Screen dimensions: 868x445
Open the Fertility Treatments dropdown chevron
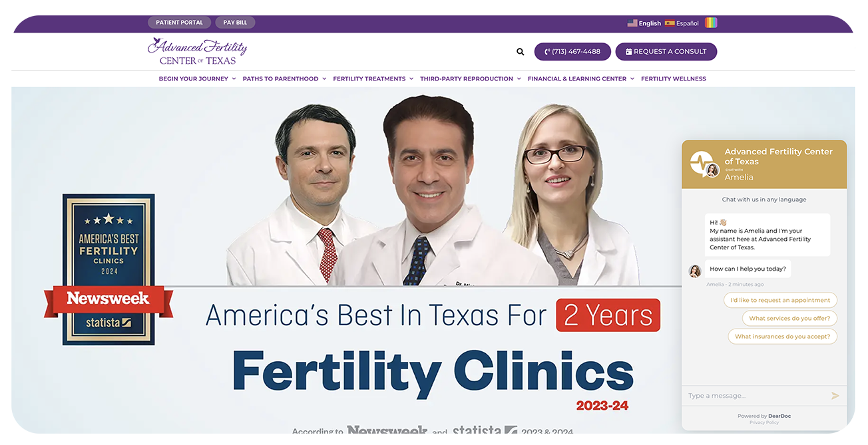click(x=411, y=78)
